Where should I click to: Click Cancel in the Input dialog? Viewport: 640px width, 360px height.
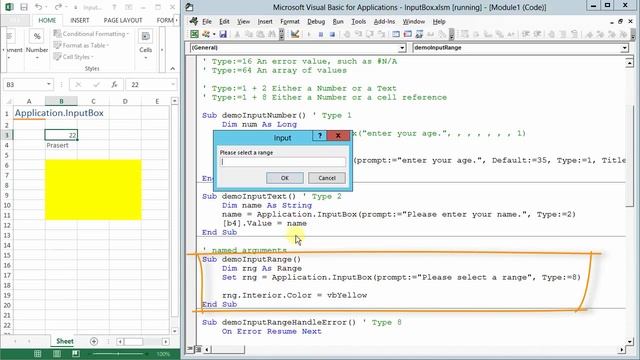(x=327, y=178)
